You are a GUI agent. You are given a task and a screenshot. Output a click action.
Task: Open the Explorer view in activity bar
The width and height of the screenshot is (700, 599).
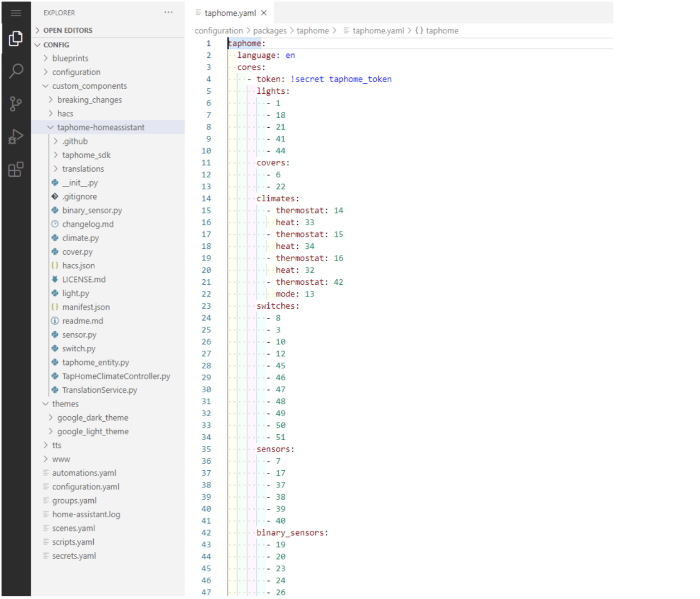(16, 38)
